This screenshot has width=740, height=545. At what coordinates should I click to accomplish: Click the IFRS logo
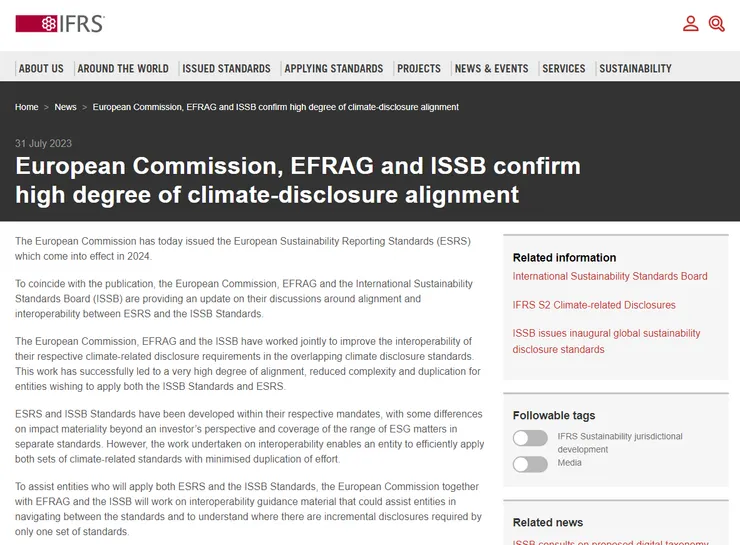pos(60,24)
